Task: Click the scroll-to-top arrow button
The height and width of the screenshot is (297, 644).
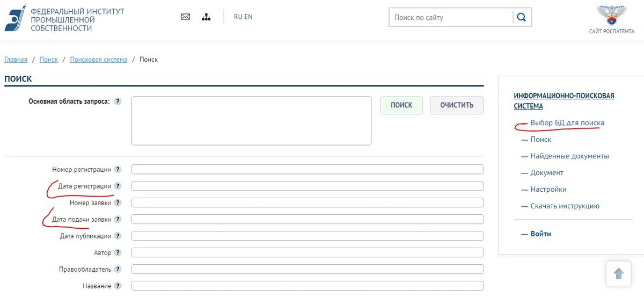Action: click(x=618, y=273)
